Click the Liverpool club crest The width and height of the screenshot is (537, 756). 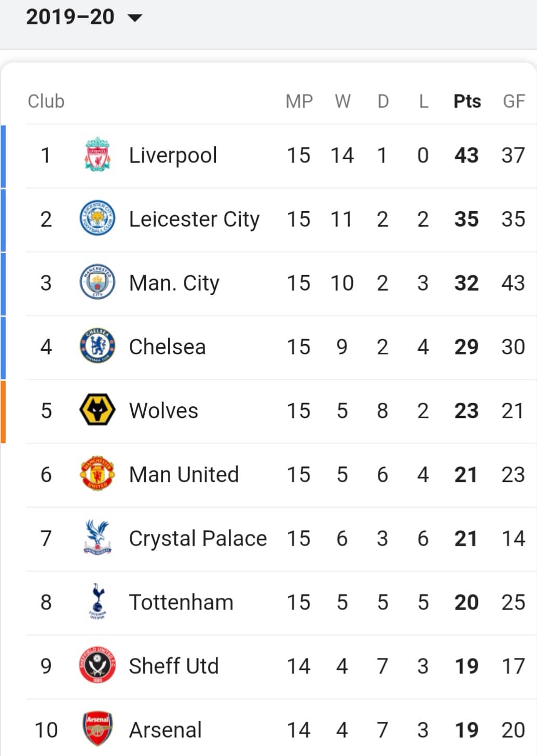point(98,155)
